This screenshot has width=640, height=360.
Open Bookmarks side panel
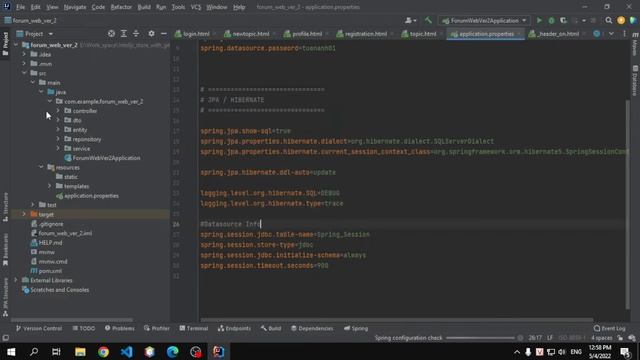tap(5, 249)
